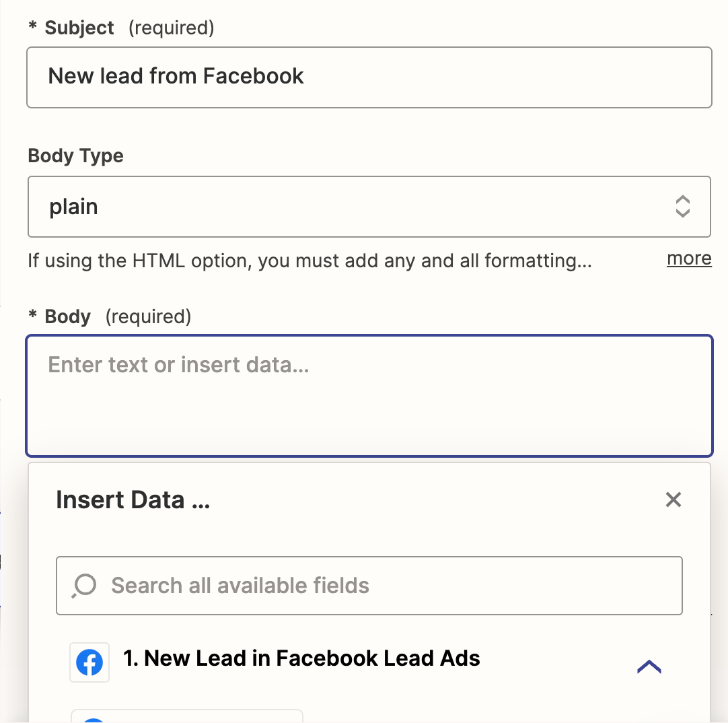Click the Facebook Lead Ads app icon
This screenshot has height=723, width=728.
coord(89,662)
